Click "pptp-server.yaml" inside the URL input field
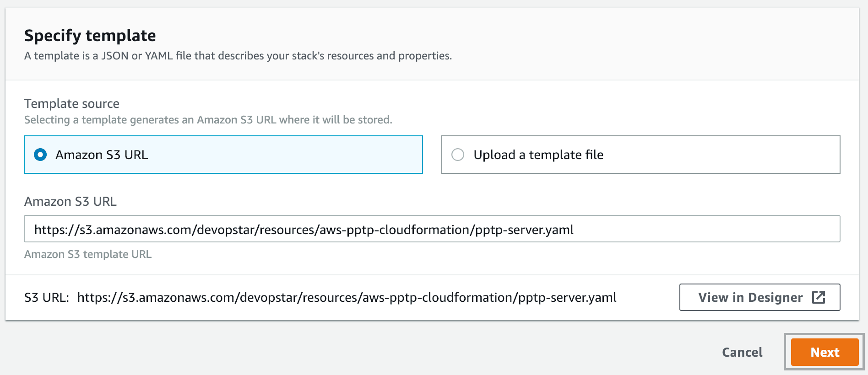Screen dimensions: 868x375 [524, 230]
